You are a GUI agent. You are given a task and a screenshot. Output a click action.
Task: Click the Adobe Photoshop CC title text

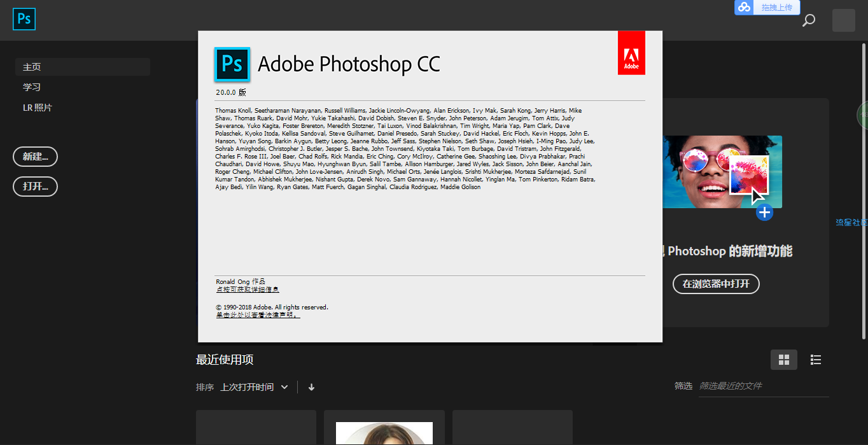349,64
